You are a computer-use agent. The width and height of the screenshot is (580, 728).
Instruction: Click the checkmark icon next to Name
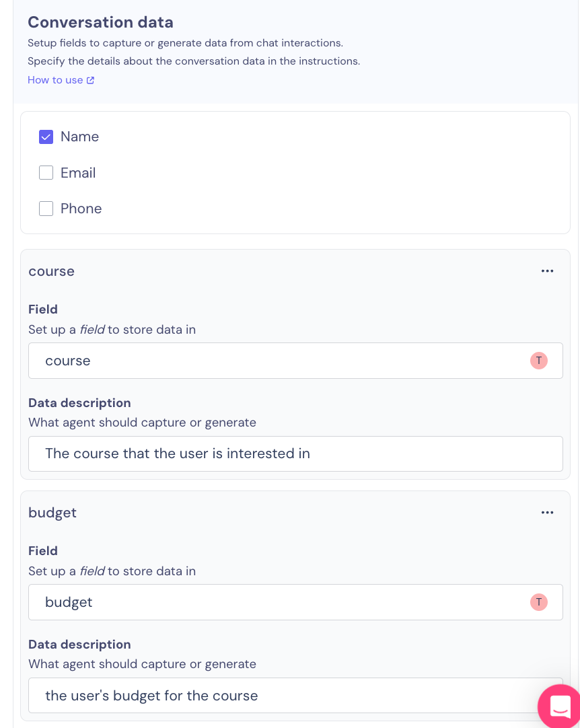click(x=46, y=137)
